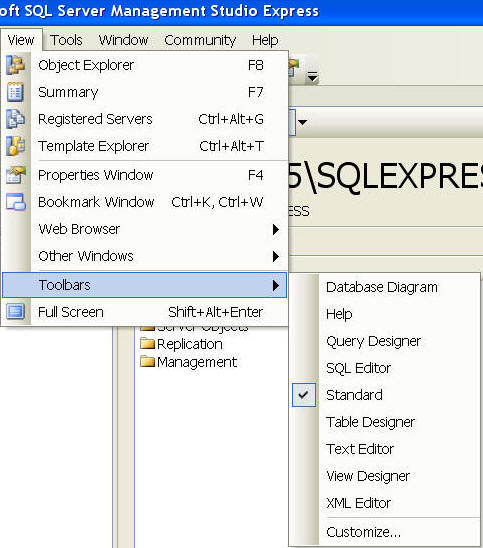Screen dimensions: 483x548
Task: Click the Summary menu icon
Action: point(15,92)
